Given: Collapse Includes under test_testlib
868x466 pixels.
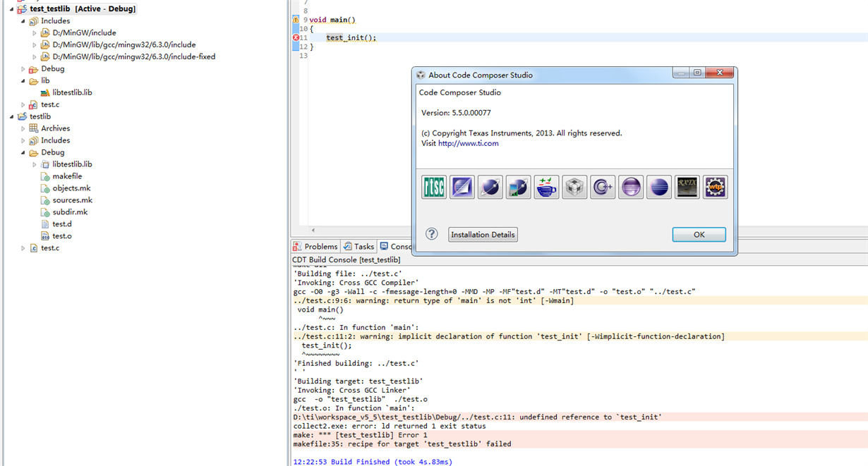Looking at the screenshot, I should tap(23, 21).
